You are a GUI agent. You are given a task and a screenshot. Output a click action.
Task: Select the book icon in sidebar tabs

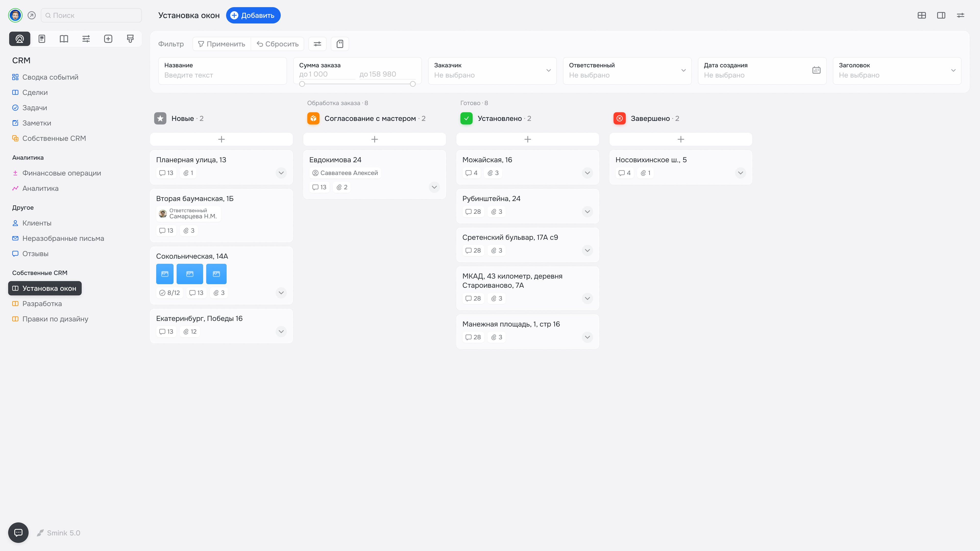tap(64, 39)
